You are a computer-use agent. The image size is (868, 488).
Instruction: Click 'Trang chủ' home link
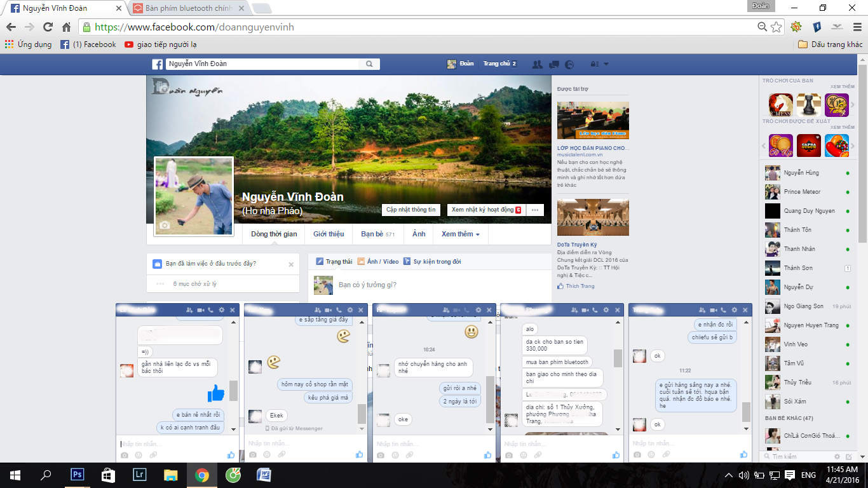(x=496, y=64)
